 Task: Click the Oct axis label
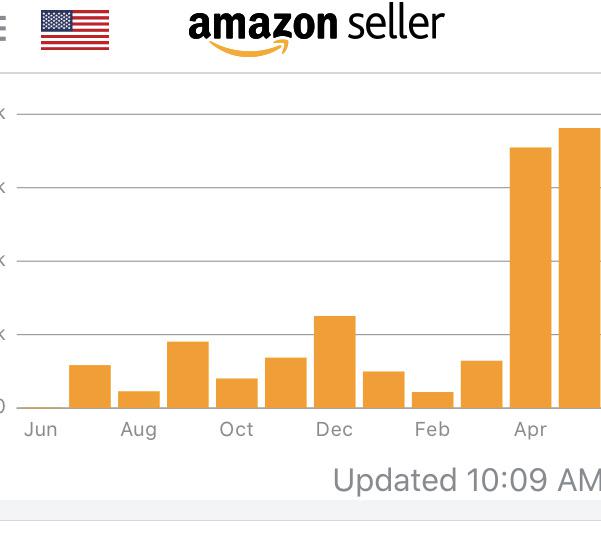tap(237, 430)
